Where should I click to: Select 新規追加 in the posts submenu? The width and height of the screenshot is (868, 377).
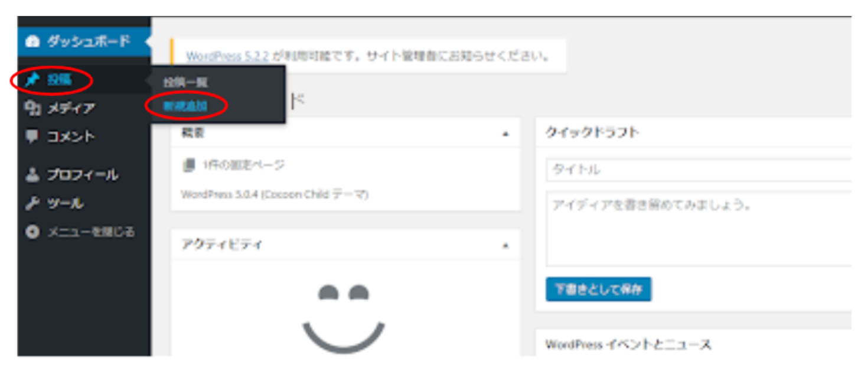click(185, 106)
